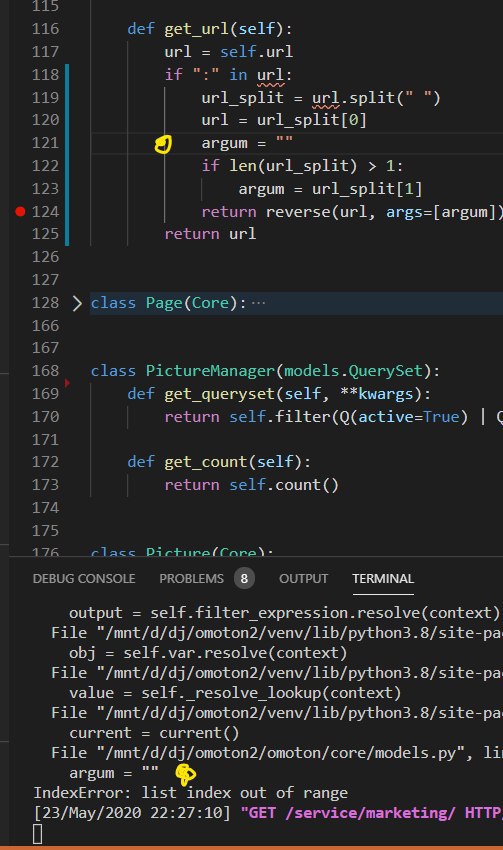Expand the folded class Page(Core) block
The image size is (503, 850).
(77, 303)
